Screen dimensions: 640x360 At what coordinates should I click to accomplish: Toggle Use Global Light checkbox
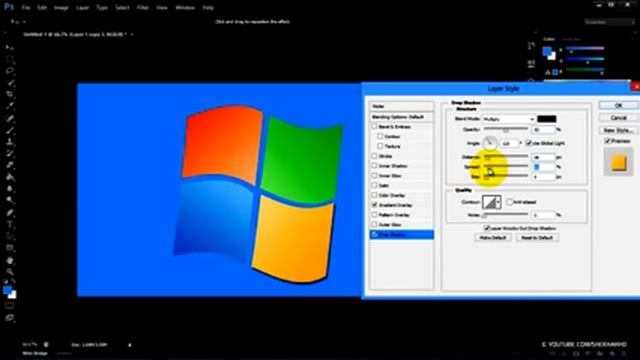pos(529,143)
